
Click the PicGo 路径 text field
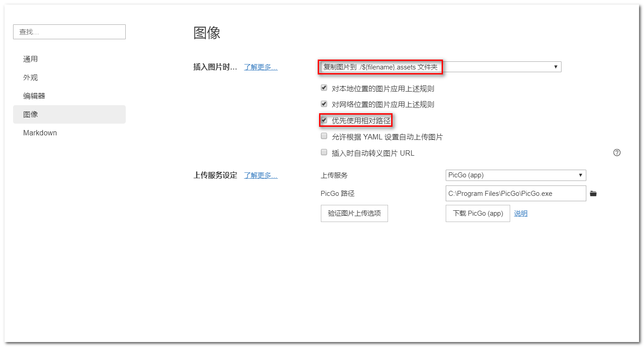(x=516, y=194)
